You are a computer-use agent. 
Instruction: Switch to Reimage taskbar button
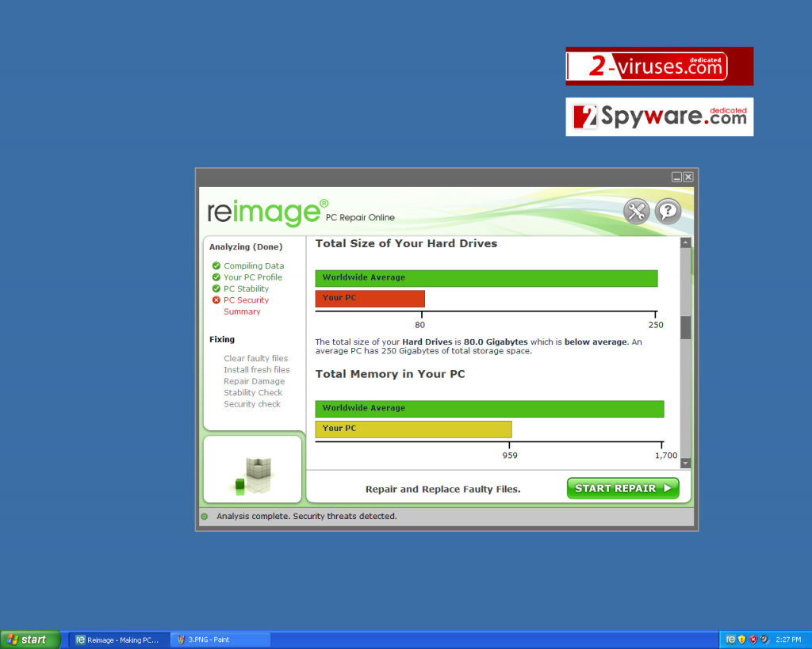(x=119, y=640)
